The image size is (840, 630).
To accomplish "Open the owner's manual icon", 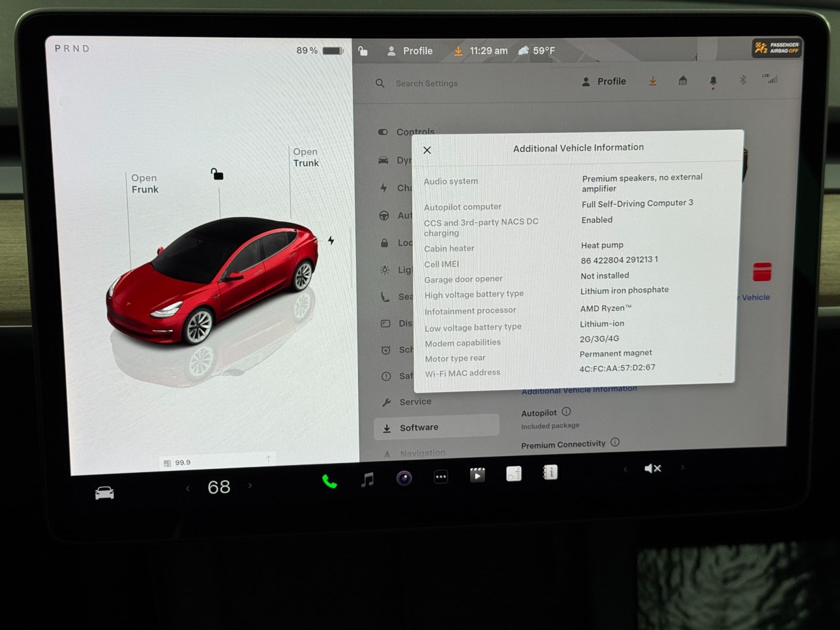I will (550, 472).
